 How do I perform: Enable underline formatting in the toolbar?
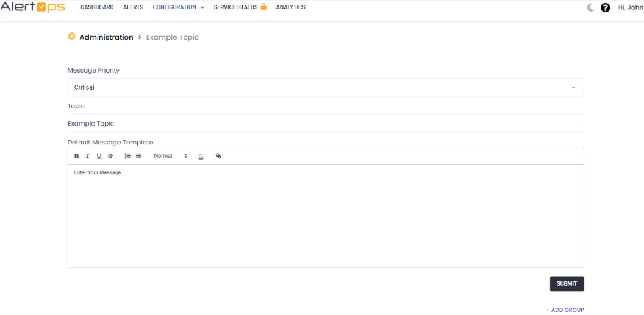coord(99,156)
